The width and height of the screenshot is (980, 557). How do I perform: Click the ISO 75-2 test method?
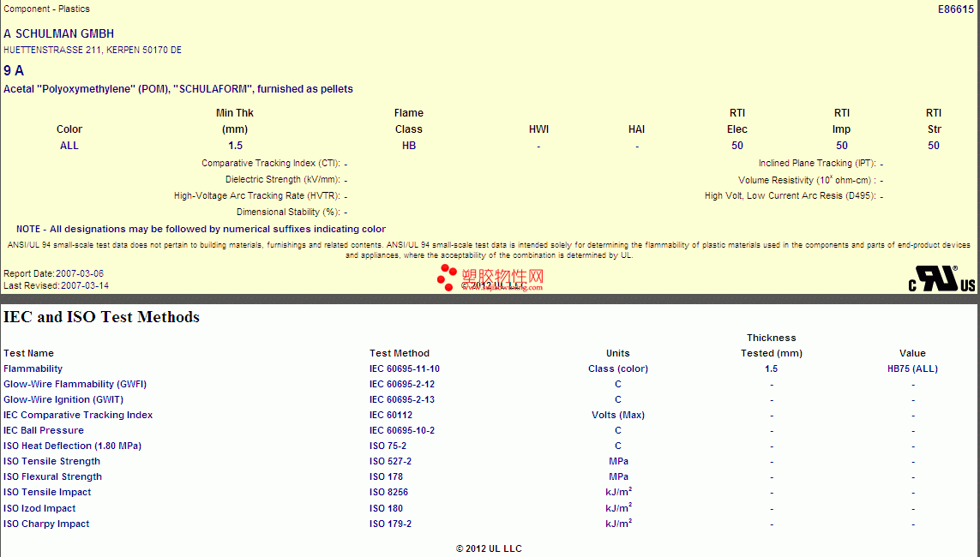pyautogui.click(x=388, y=446)
